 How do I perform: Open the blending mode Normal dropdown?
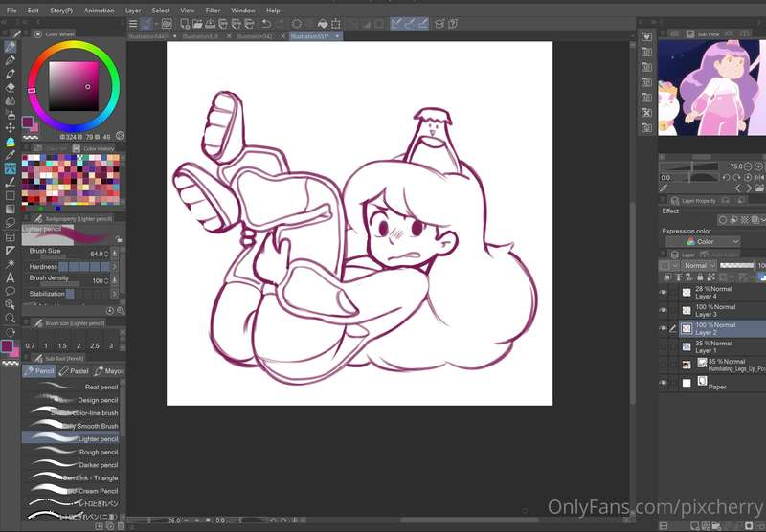pyautogui.click(x=699, y=265)
